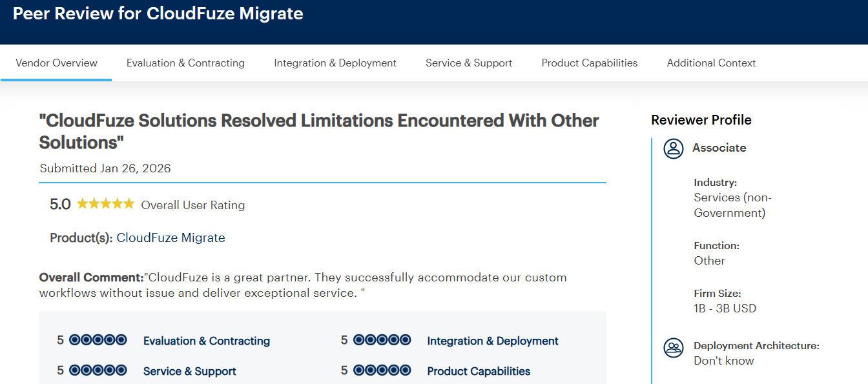The height and width of the screenshot is (384, 868).
Task: View the Additional Context tab
Action: click(x=711, y=63)
